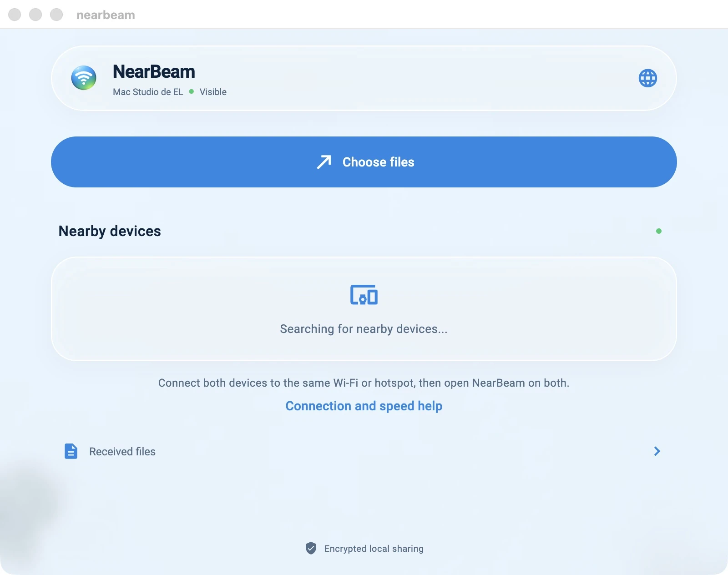This screenshot has width=728, height=575.
Task: Click the window zoom (full screen) button
Action: [x=56, y=15]
